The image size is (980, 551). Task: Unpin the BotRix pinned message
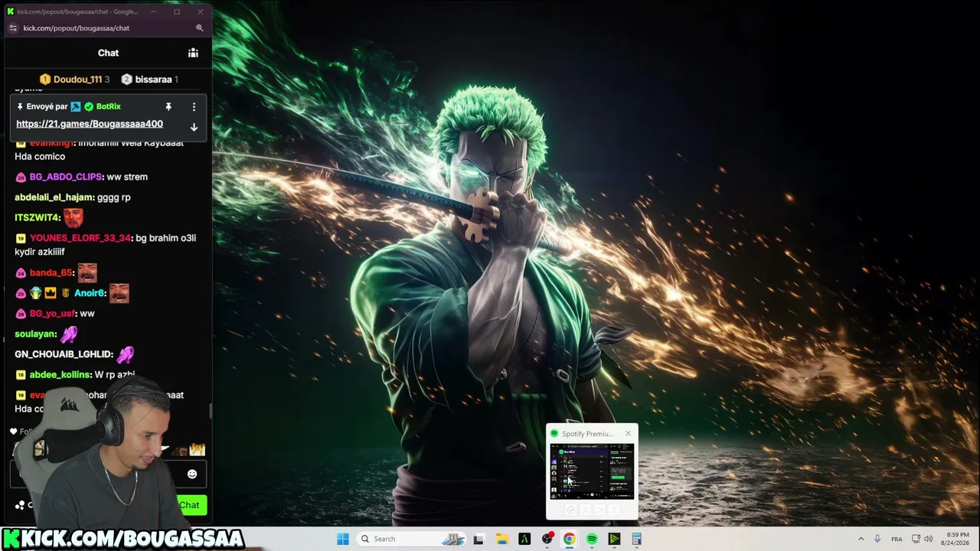tap(168, 106)
